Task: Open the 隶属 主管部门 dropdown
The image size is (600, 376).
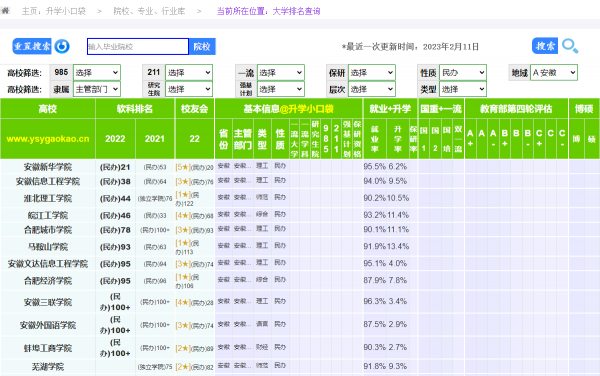Action: tap(97, 89)
